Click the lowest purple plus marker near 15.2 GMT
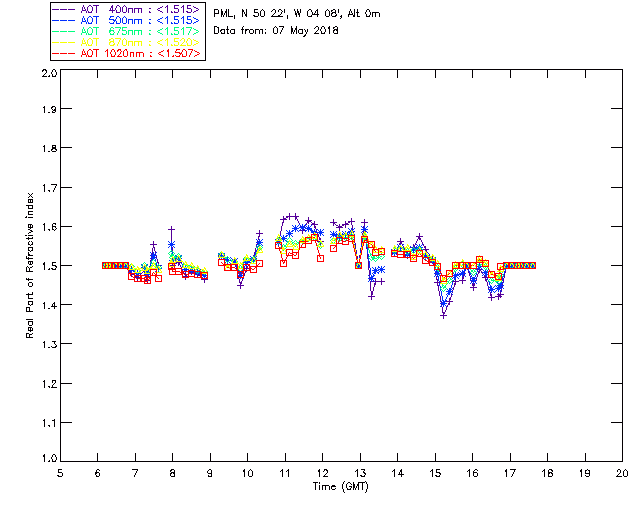This screenshot has width=640, height=512. (x=444, y=315)
